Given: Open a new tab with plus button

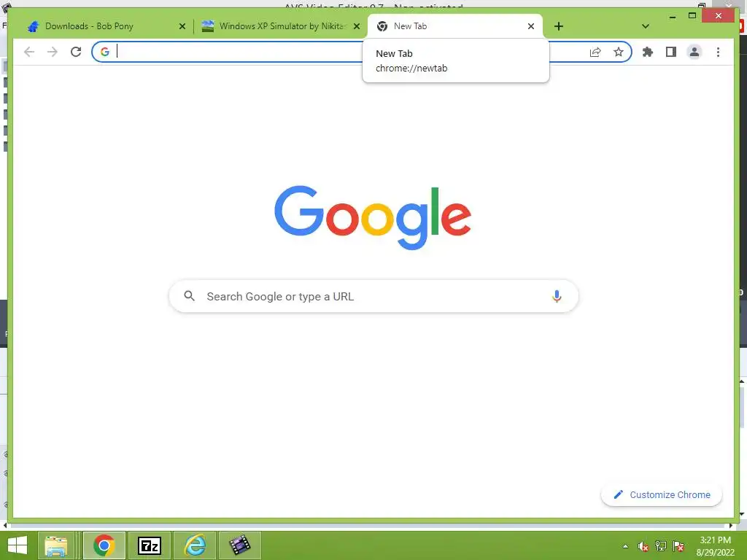Looking at the screenshot, I should coord(559,26).
